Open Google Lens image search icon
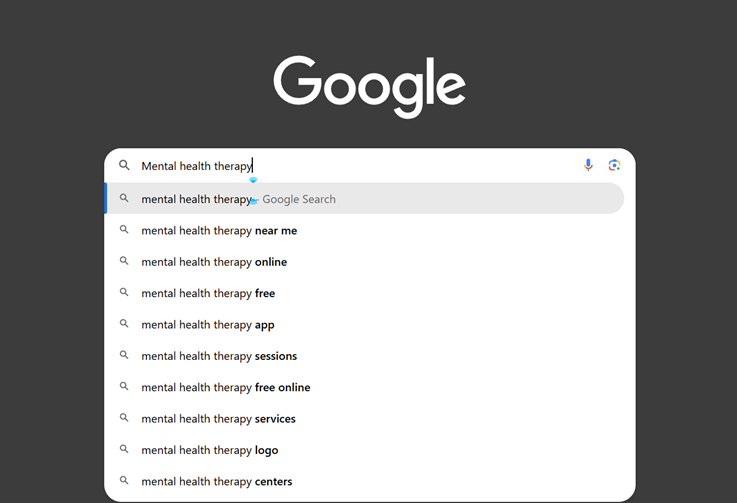Screen dimensions: 737x503 click(614, 165)
